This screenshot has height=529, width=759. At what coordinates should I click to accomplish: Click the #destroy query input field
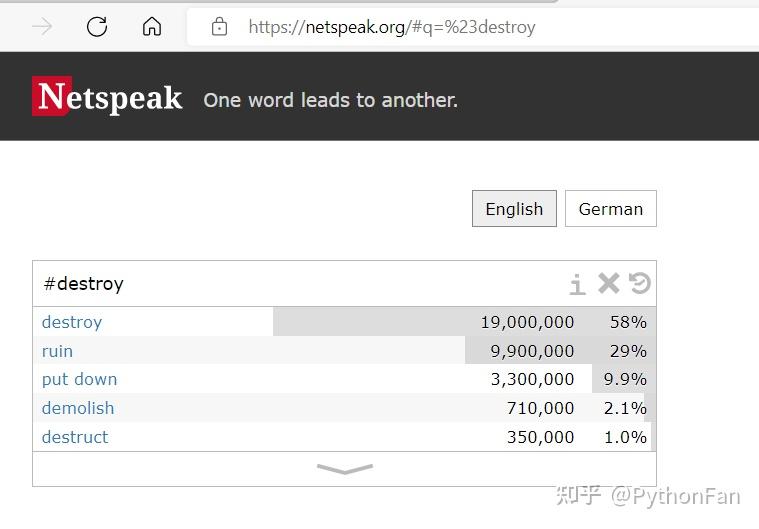click(300, 284)
